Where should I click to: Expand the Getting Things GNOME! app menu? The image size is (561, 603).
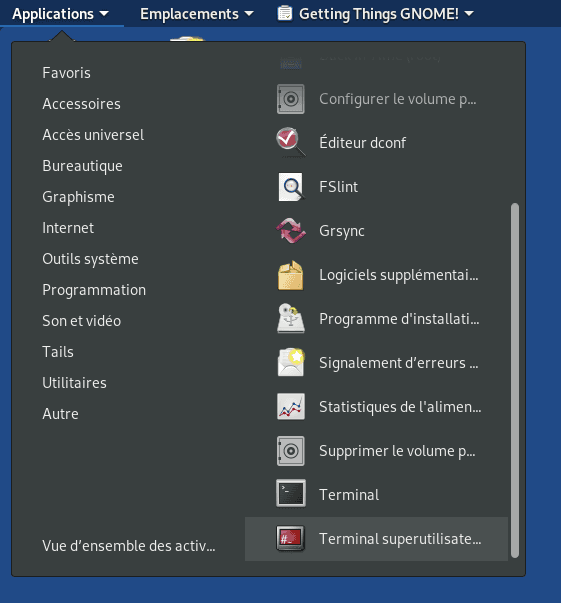(x=375, y=14)
